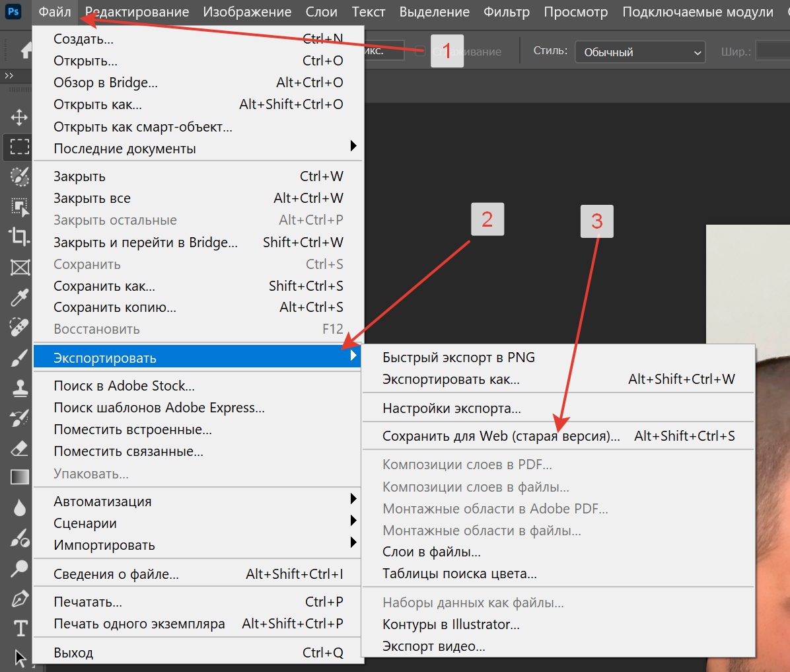790x672 pixels.
Task: Click Сохранить как... in the File menu
Action: click(104, 286)
